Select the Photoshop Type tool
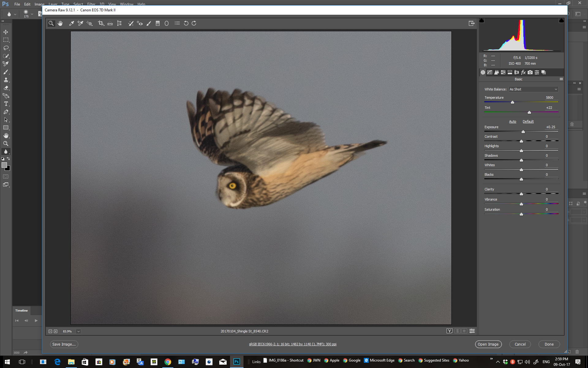This screenshot has height=368, width=588. click(x=6, y=104)
